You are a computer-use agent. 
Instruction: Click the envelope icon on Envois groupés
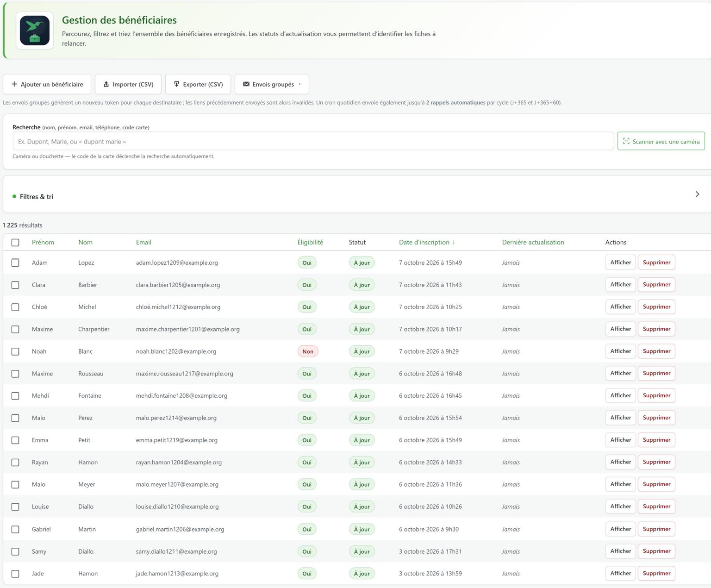[x=246, y=84]
